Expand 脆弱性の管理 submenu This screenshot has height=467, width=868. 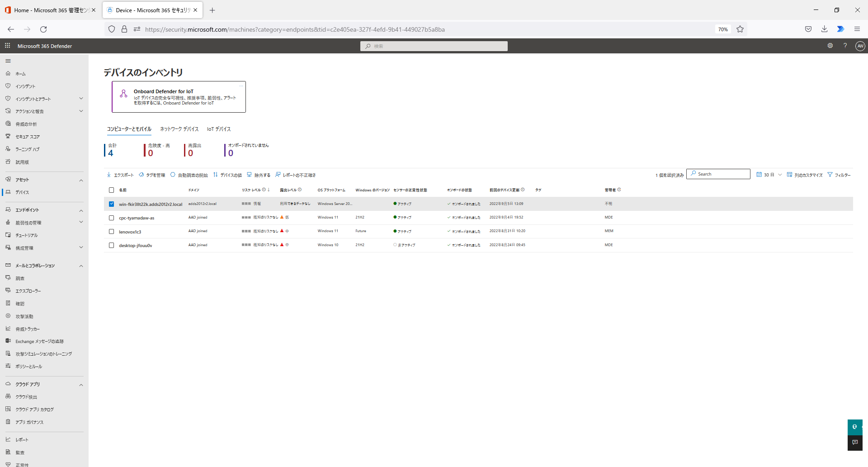tap(81, 222)
